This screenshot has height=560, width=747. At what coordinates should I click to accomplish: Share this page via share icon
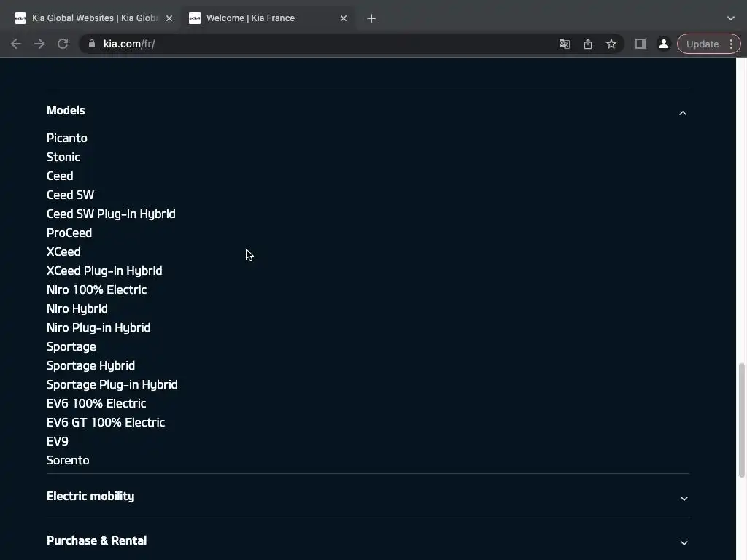click(x=588, y=44)
